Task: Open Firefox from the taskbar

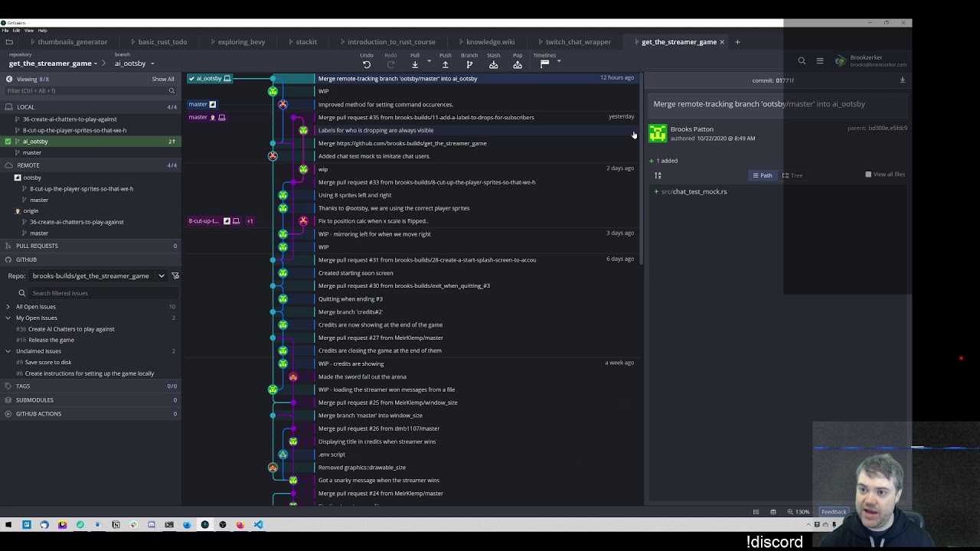Action: tap(240, 525)
